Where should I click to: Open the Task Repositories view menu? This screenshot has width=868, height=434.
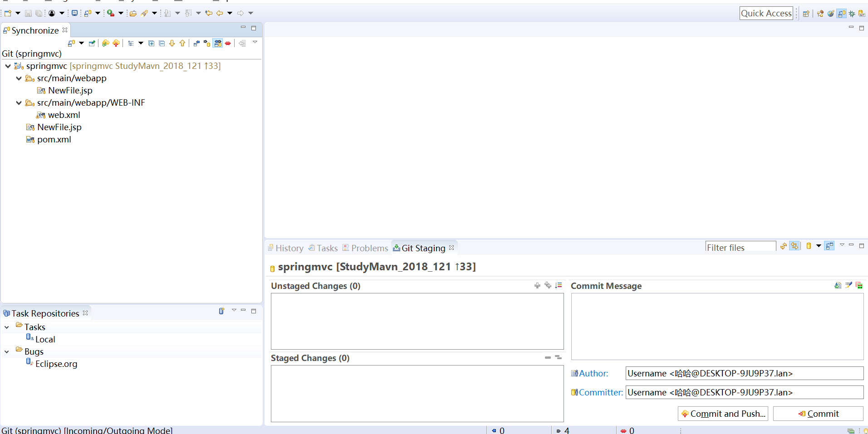234,310
